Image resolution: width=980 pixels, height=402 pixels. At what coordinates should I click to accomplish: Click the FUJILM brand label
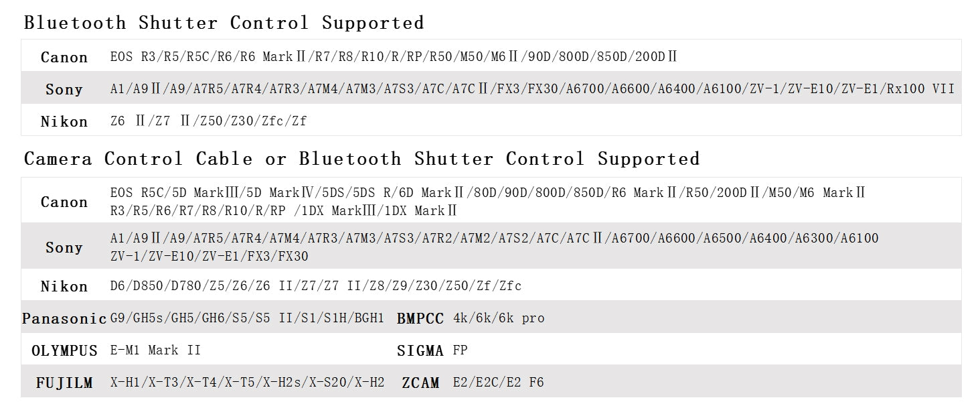(x=64, y=383)
